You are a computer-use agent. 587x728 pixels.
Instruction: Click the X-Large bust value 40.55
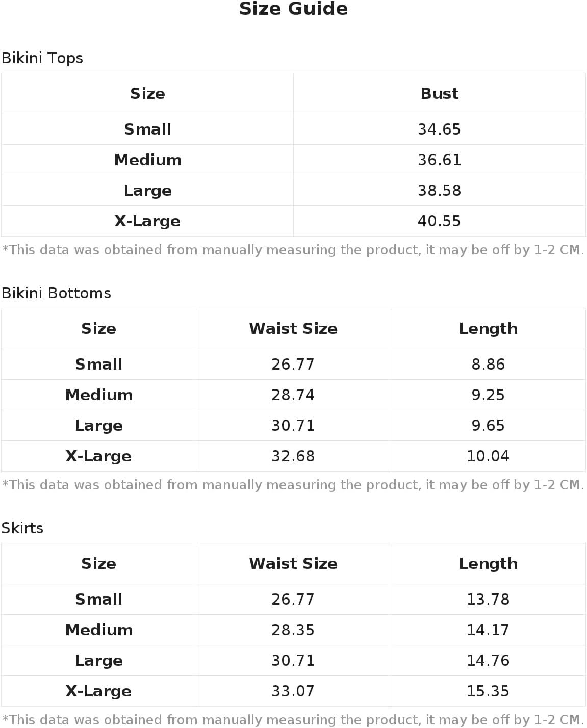click(x=439, y=221)
